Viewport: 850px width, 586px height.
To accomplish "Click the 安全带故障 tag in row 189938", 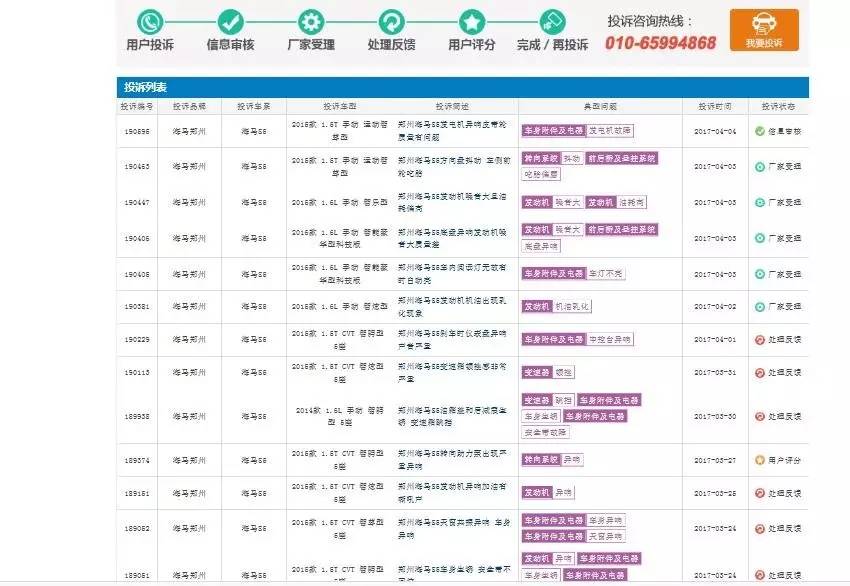I will tap(545, 433).
